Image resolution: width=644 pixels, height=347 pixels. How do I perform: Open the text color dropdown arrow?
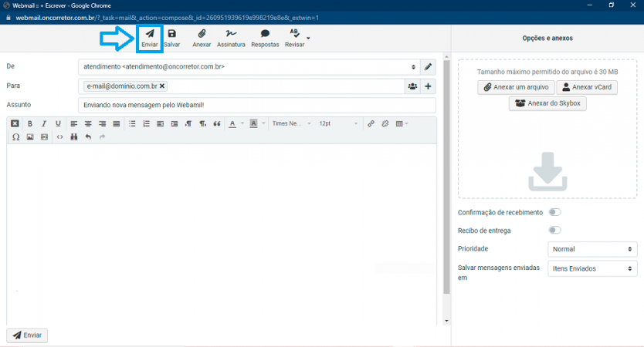coord(242,123)
